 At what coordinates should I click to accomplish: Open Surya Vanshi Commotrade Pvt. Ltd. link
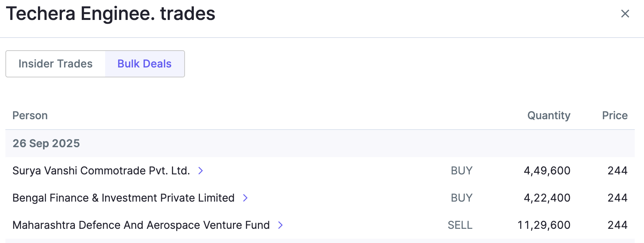tap(101, 171)
